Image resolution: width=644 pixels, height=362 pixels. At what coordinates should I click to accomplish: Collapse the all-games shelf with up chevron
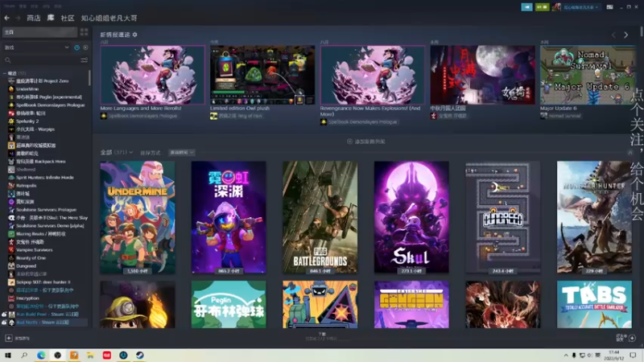click(630, 153)
